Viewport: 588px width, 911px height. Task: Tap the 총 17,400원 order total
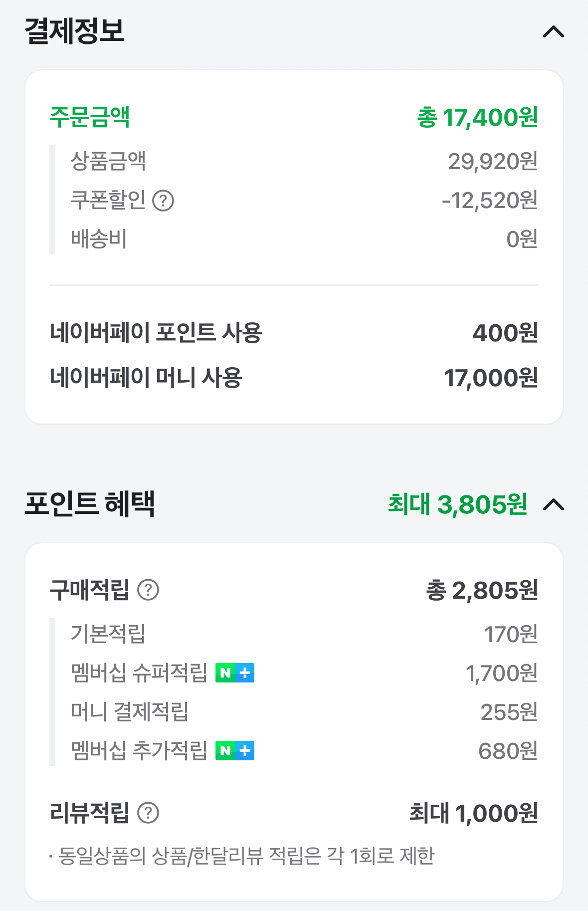click(x=477, y=118)
